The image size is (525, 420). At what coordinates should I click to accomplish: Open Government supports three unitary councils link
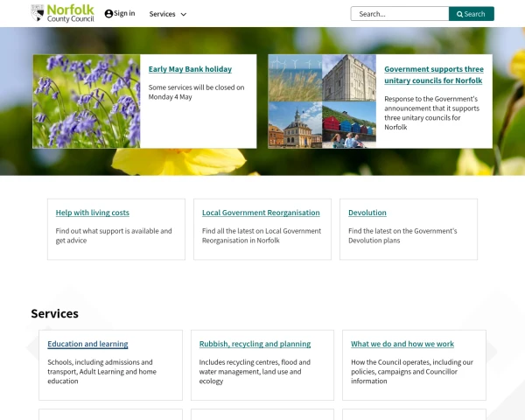pos(434,74)
